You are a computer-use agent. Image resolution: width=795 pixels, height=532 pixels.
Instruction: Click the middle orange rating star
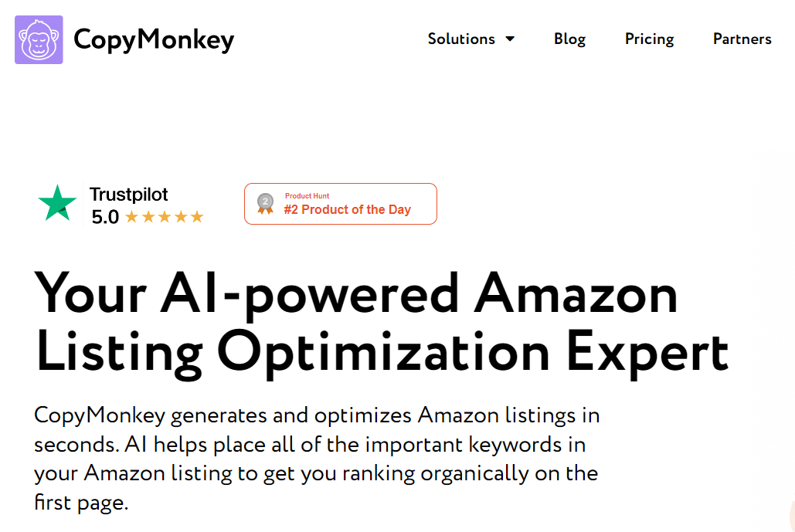(x=165, y=218)
